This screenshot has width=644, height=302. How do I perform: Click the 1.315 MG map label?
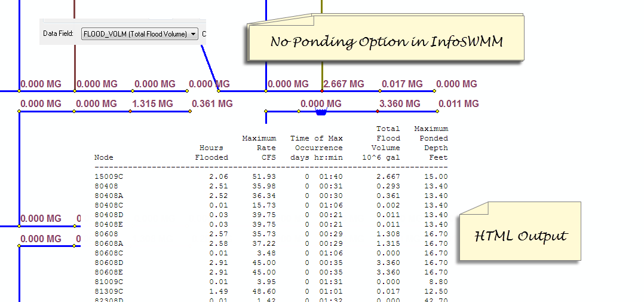[x=152, y=103]
